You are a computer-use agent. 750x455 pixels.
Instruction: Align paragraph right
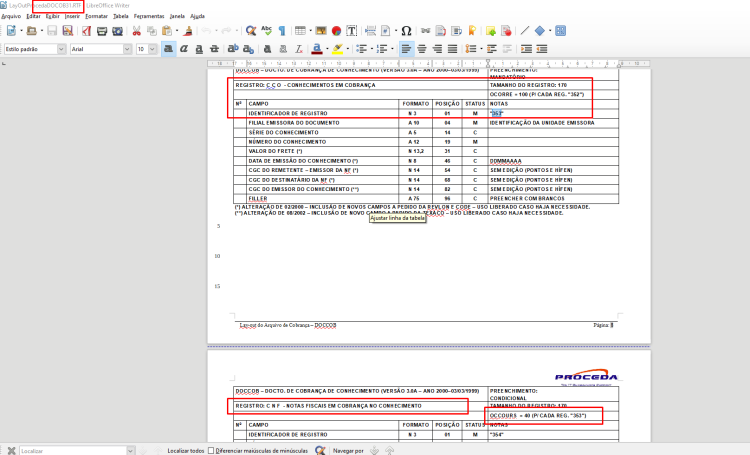point(437,49)
